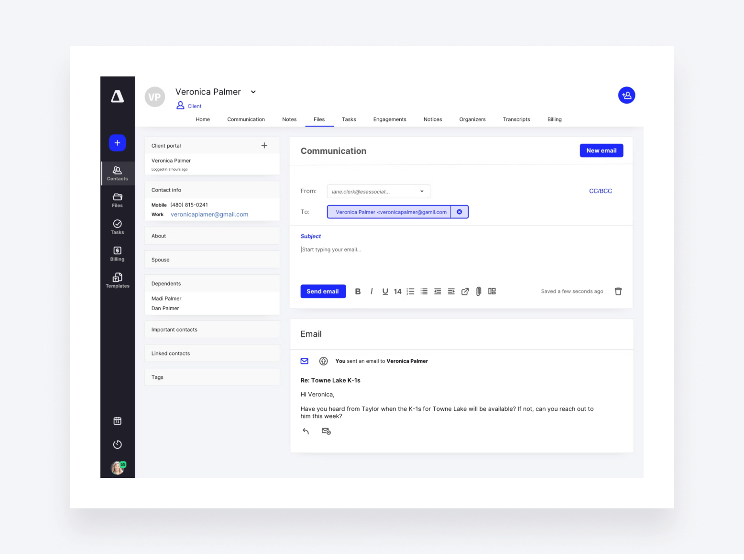Click the Subject field
The width and height of the screenshot is (744, 560).
311,237
